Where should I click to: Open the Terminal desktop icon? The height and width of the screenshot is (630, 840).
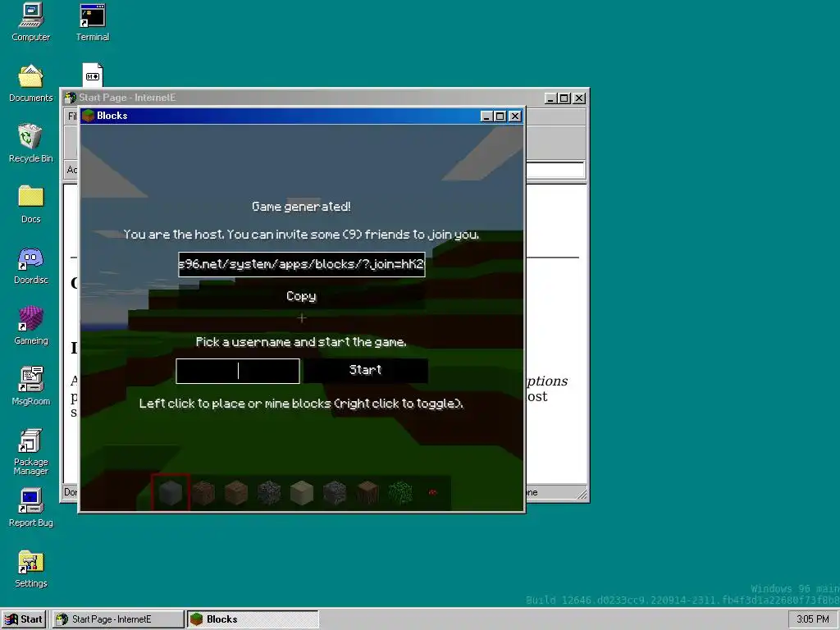(92, 22)
